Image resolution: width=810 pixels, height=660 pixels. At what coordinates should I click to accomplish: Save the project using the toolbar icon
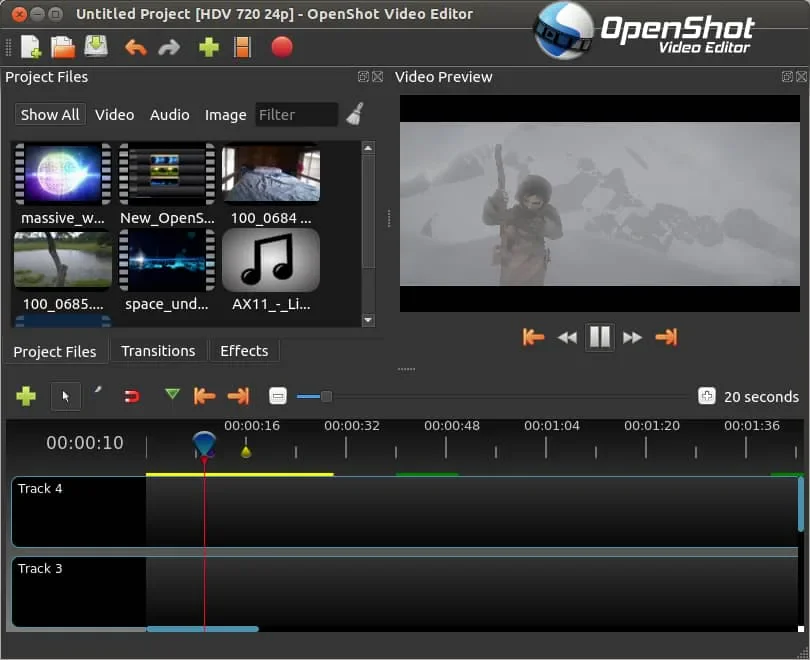(x=96, y=46)
